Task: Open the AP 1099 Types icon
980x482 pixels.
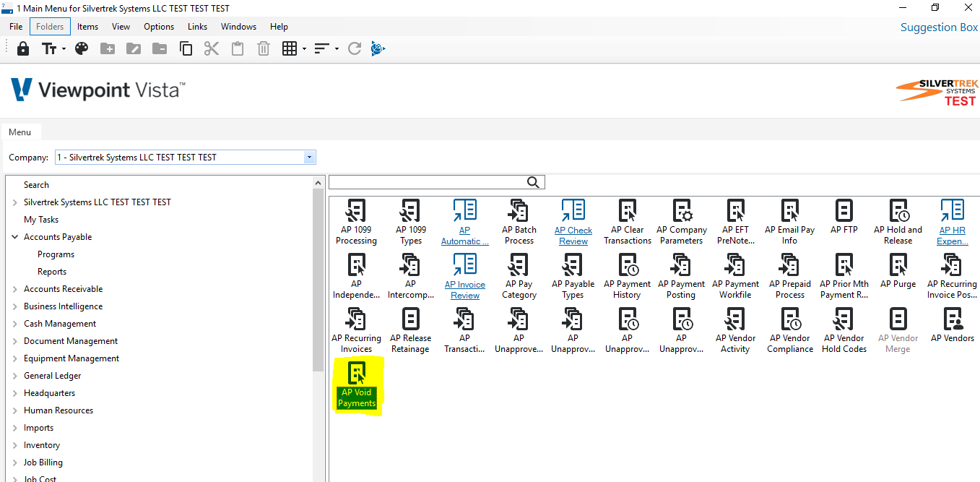Action: [x=411, y=223]
